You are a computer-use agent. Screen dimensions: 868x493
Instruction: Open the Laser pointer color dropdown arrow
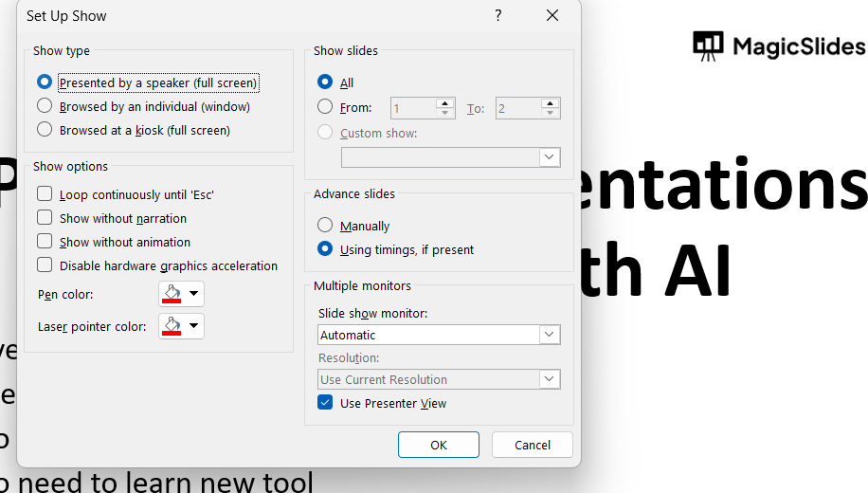coord(193,326)
